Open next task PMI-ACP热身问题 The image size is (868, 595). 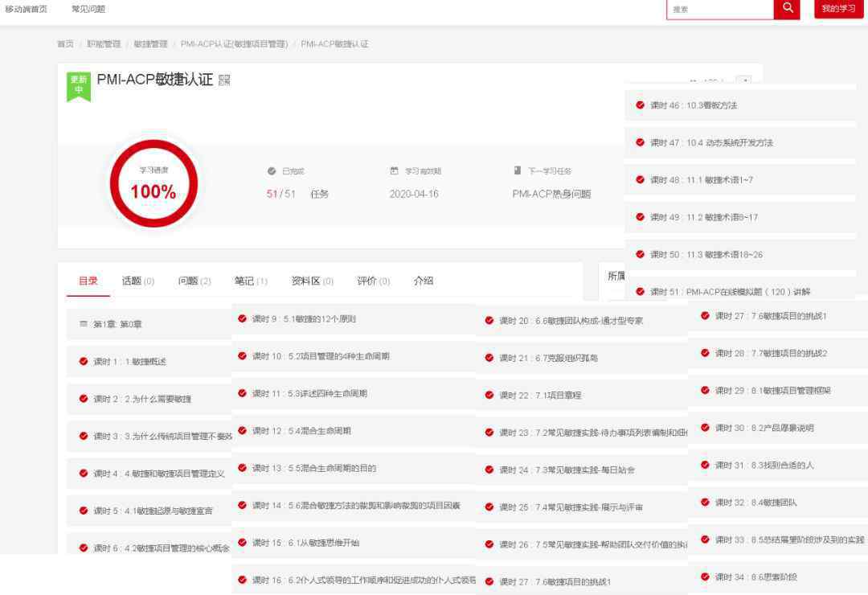(551, 194)
